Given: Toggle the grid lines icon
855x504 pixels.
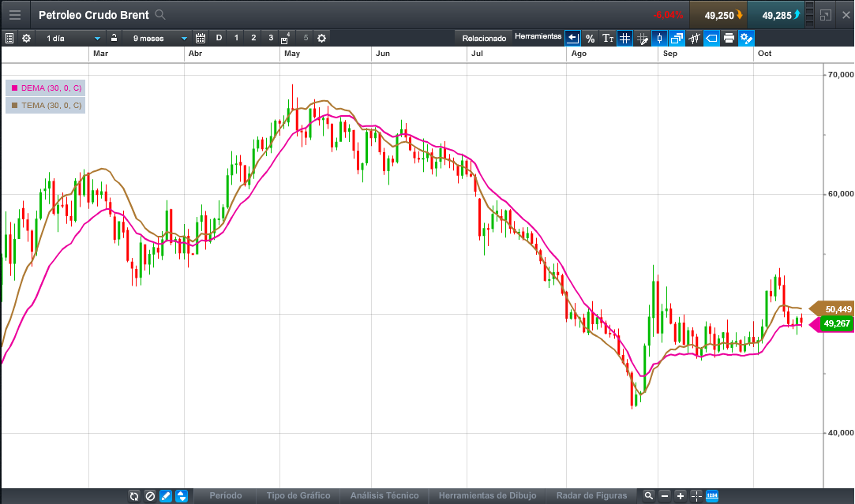Looking at the screenshot, I should 625,38.
